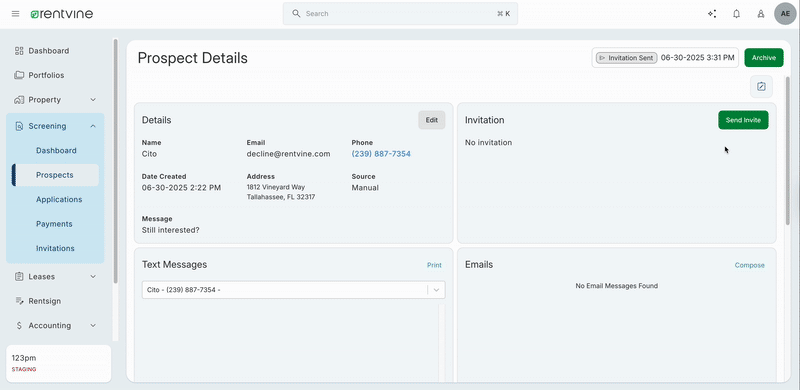Expand the Property sidebar section
The image size is (800, 390).
coord(93,100)
